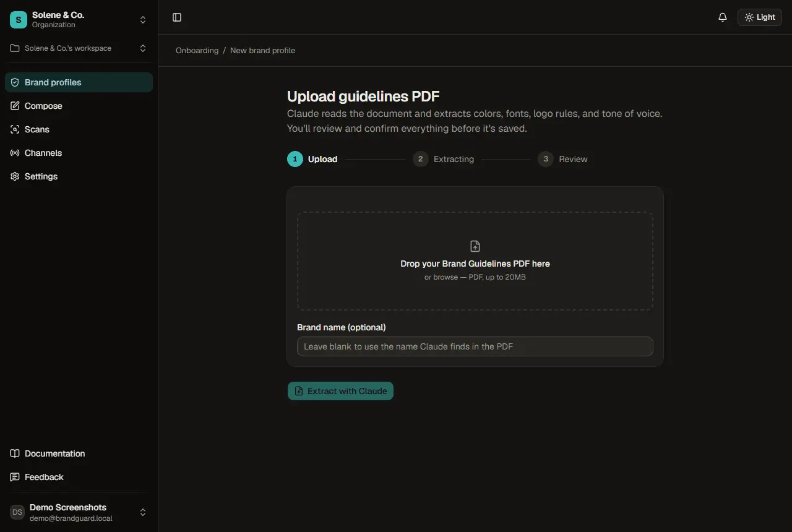Open the Solene & Co.'s workspace selector
792x532 pixels.
pyautogui.click(x=79, y=48)
